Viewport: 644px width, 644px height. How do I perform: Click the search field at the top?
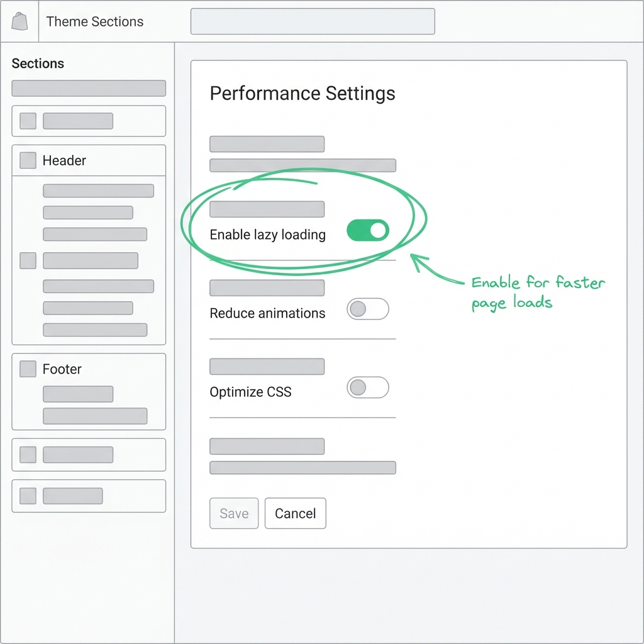pyautogui.click(x=313, y=21)
